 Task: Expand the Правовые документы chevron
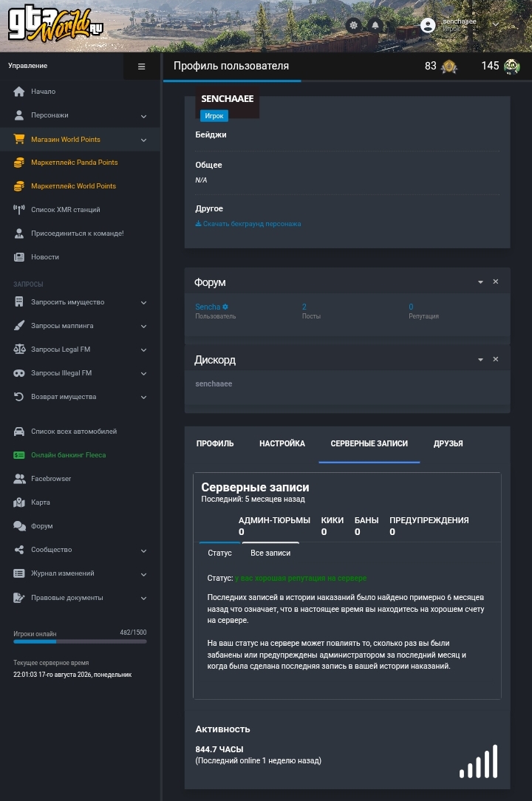143,599
